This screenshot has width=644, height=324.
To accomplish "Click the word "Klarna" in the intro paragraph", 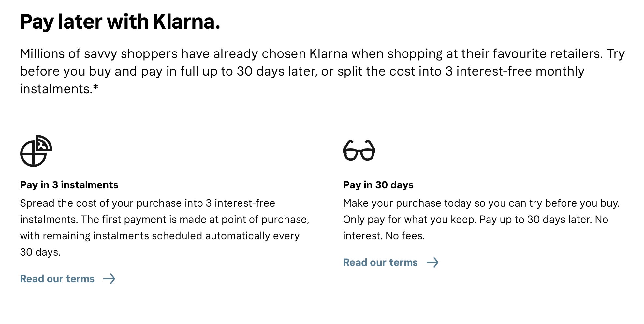I will (x=328, y=54).
